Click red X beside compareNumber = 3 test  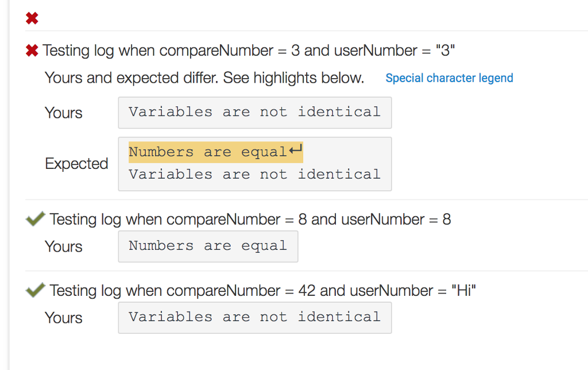tap(32, 51)
